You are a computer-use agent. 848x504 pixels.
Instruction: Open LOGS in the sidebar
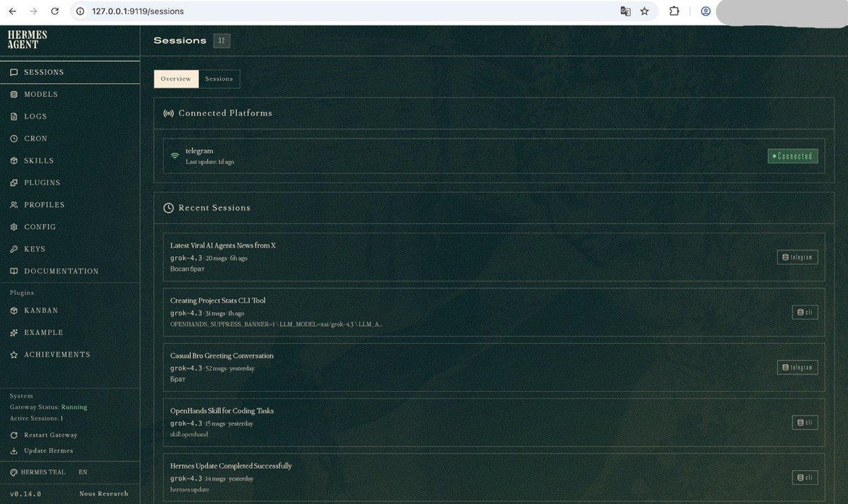[70, 117]
